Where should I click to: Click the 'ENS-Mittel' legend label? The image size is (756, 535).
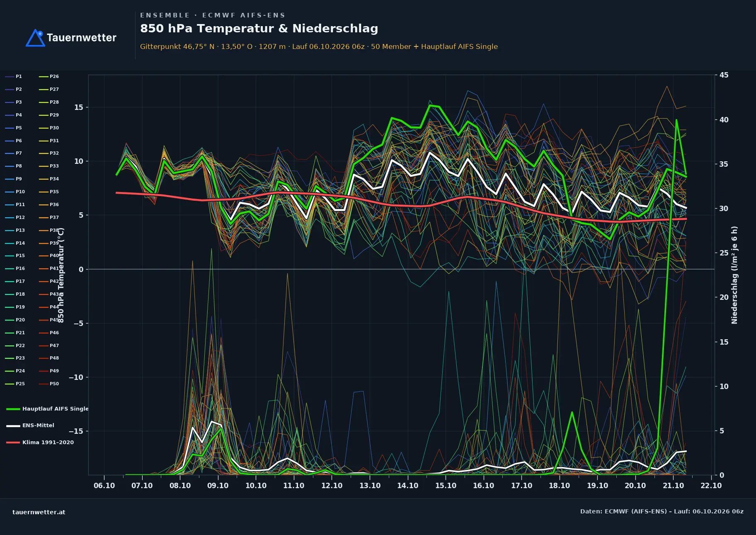click(x=38, y=426)
